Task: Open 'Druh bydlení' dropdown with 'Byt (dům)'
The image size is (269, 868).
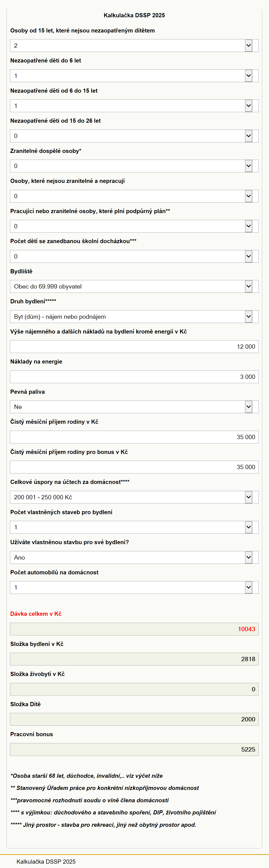Action: (x=134, y=316)
